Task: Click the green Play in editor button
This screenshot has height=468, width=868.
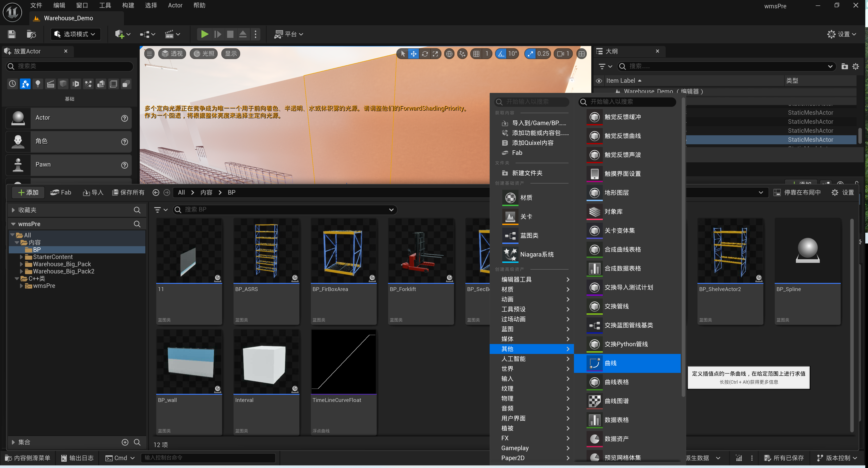Action: click(x=204, y=34)
